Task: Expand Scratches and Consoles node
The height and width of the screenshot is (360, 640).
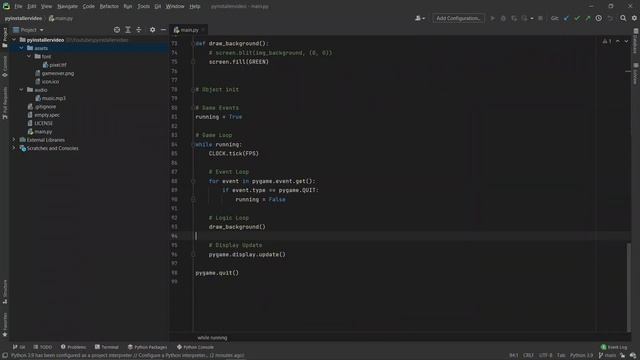Action: [14, 148]
